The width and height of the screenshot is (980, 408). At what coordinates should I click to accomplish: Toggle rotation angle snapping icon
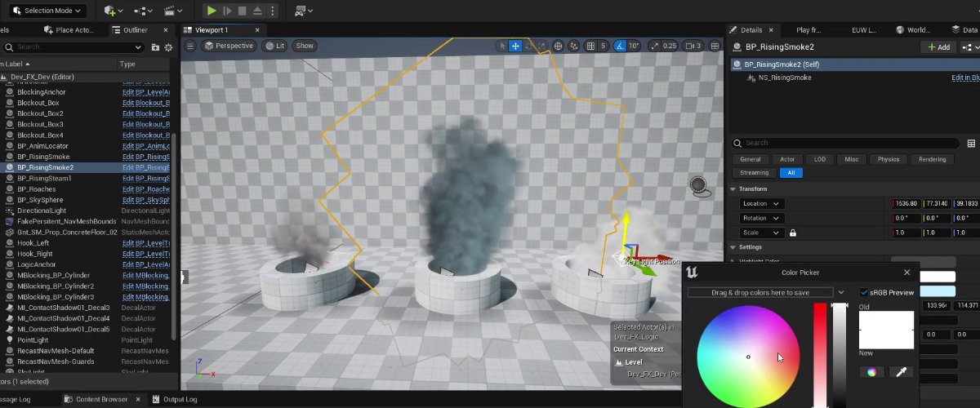pyautogui.click(x=620, y=46)
